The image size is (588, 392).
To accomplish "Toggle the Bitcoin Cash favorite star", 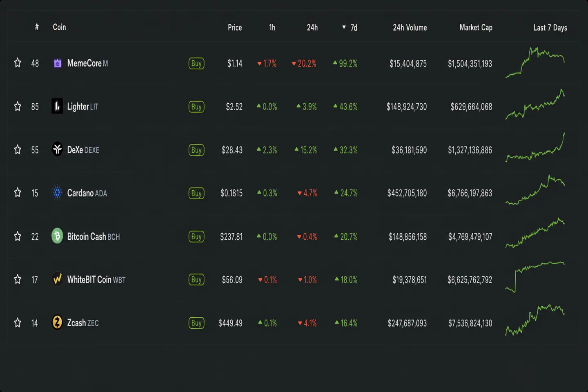I will pyautogui.click(x=18, y=236).
